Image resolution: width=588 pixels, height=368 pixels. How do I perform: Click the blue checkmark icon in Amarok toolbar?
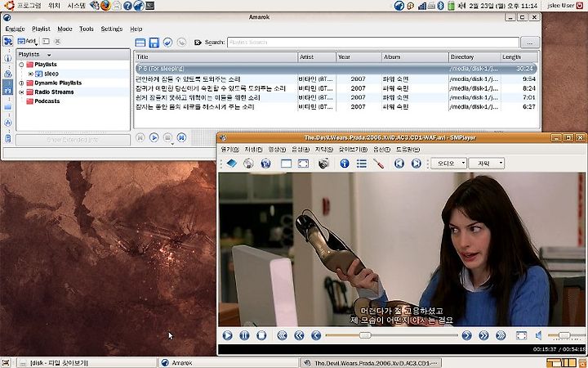[167, 43]
